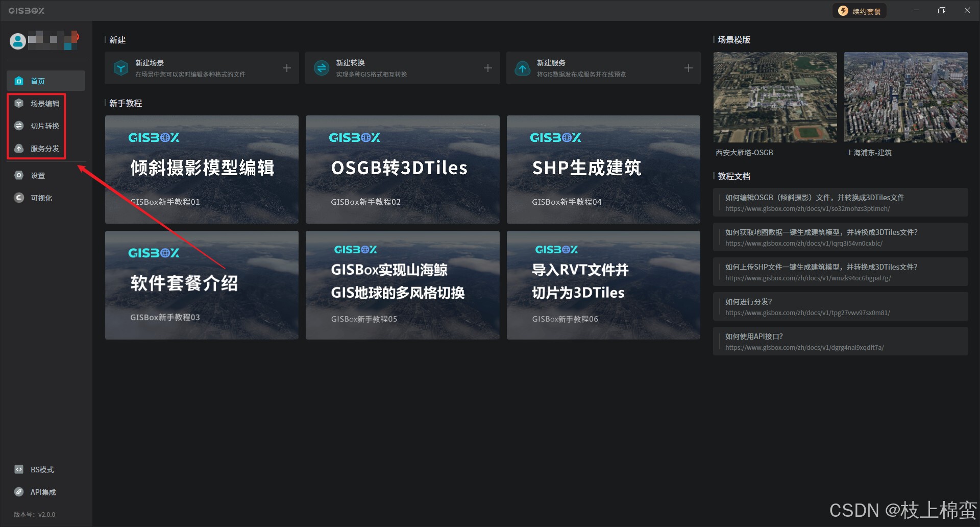Click the 教程文档 section heading
Image resolution: width=980 pixels, height=527 pixels.
pyautogui.click(x=734, y=176)
